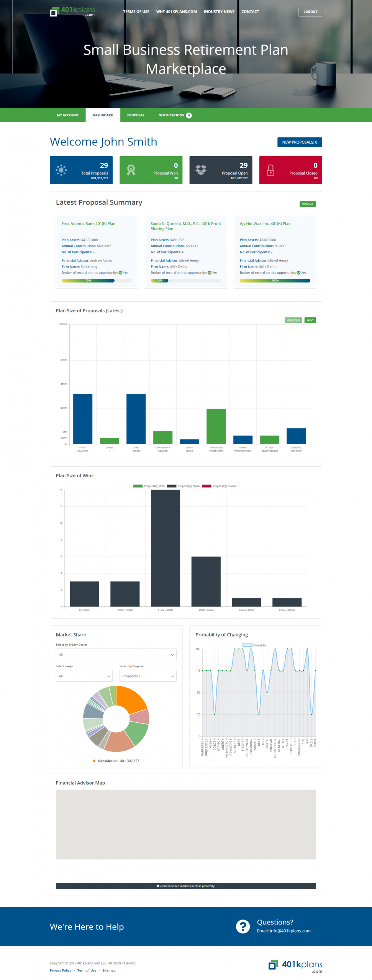The width and height of the screenshot is (372, 980).
Task: Click Sitemap footer link
Action: tap(109, 970)
